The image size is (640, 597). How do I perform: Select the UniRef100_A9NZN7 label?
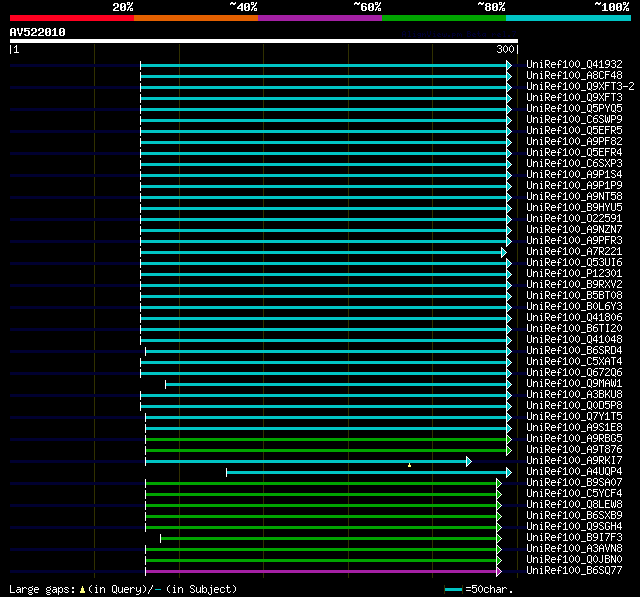tap(574, 230)
